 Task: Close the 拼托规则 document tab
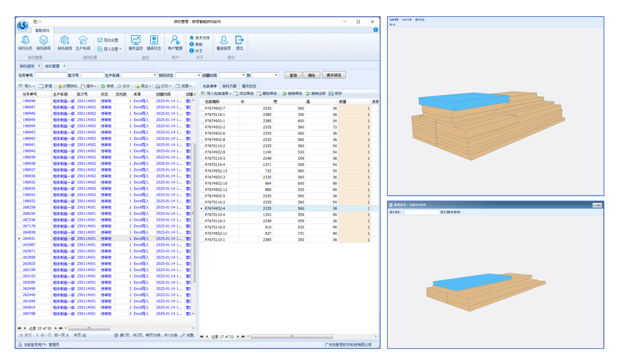point(39,66)
